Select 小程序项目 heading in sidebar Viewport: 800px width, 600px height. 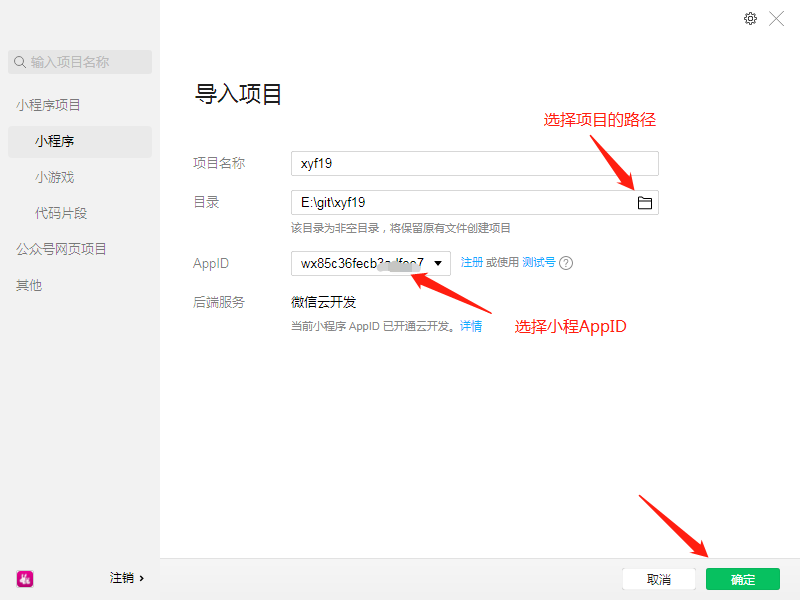point(48,105)
